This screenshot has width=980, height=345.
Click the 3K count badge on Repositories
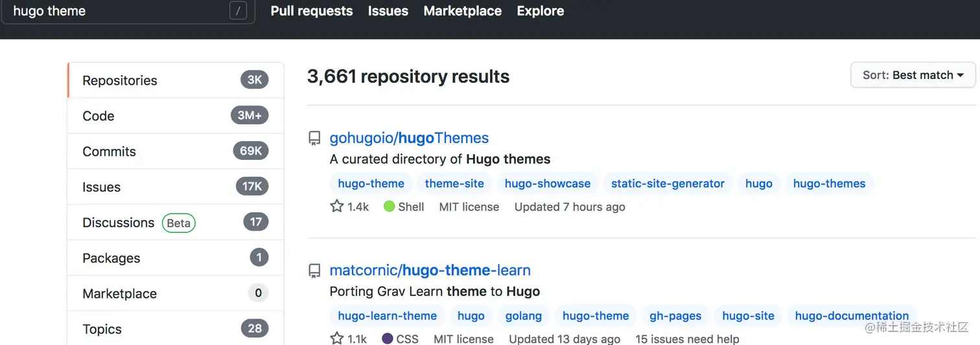[x=254, y=80]
